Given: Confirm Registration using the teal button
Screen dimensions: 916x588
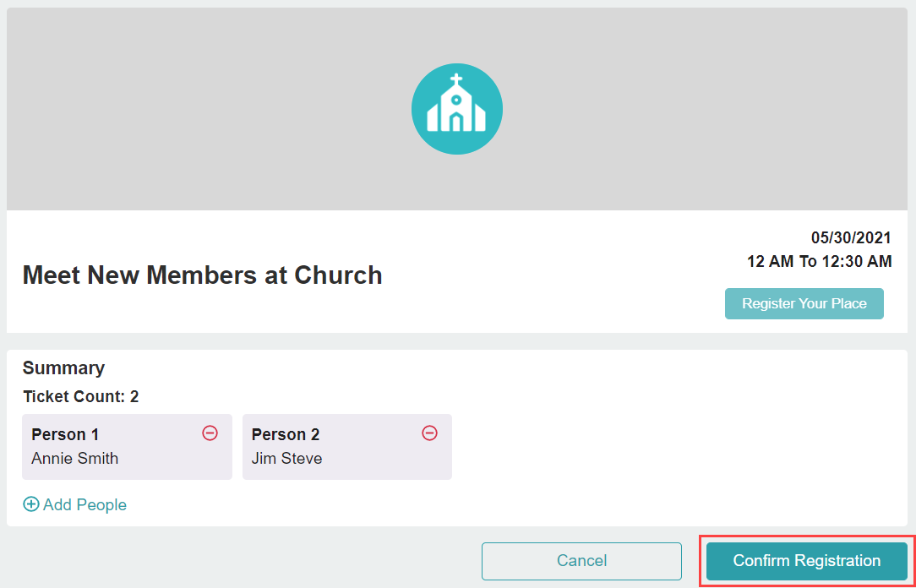Looking at the screenshot, I should [807, 561].
